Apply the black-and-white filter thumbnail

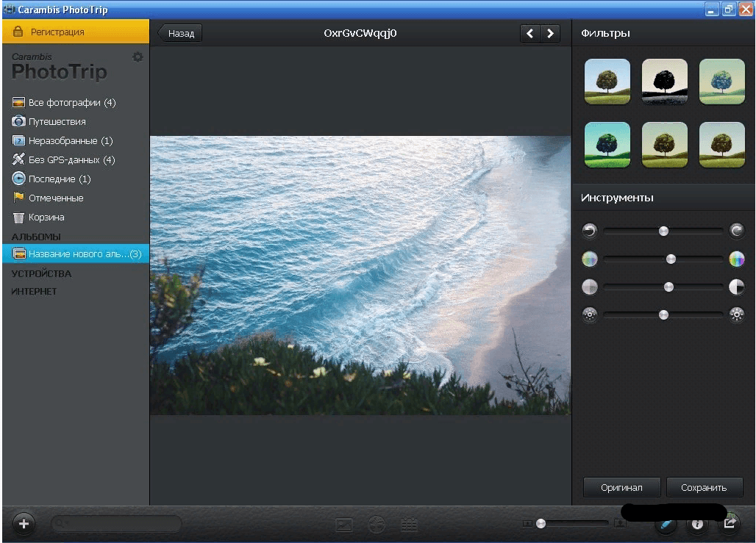tap(665, 82)
